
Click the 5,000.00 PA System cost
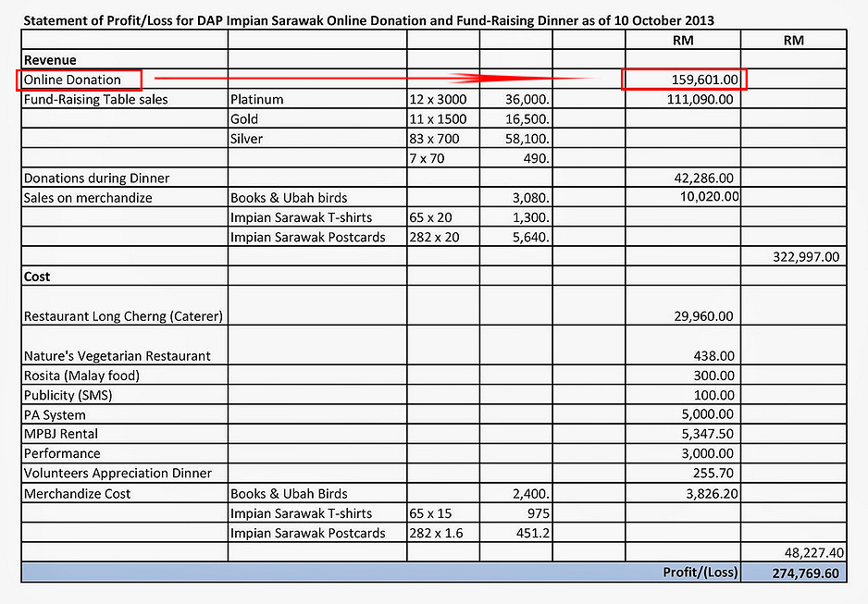[x=708, y=414]
